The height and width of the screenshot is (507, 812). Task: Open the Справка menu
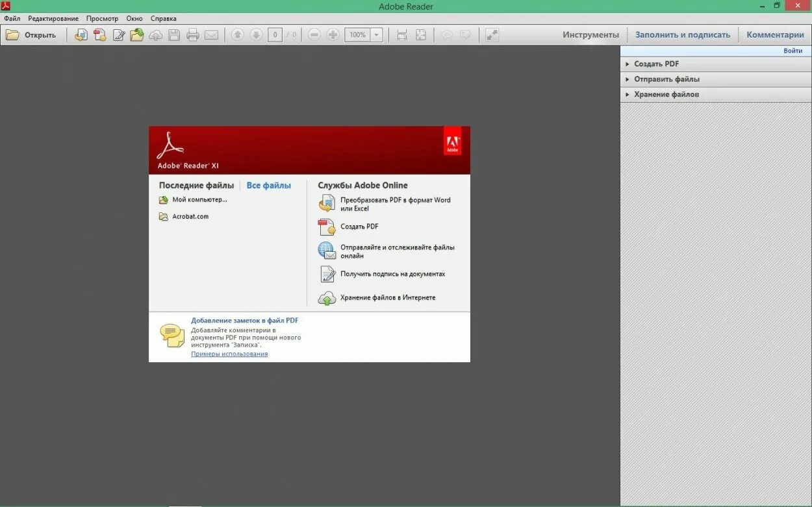pos(163,19)
